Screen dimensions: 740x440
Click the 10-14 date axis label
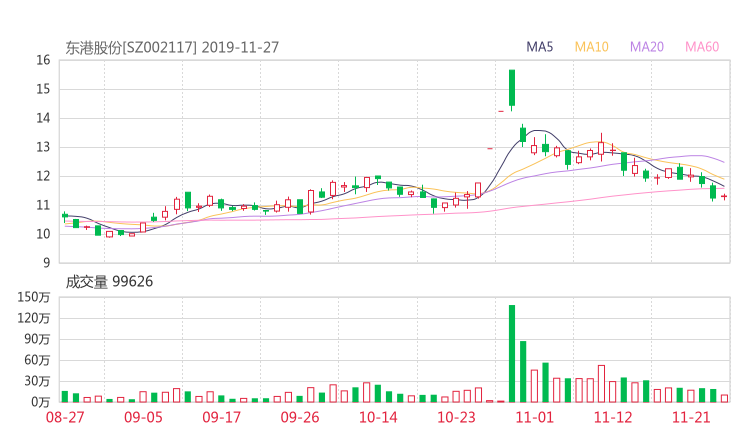[378, 417]
